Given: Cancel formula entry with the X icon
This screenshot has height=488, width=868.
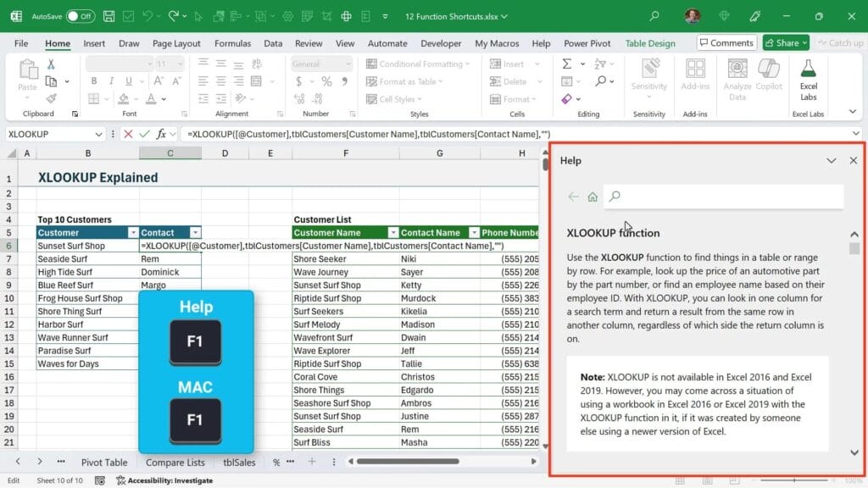Looking at the screenshot, I should [128, 134].
